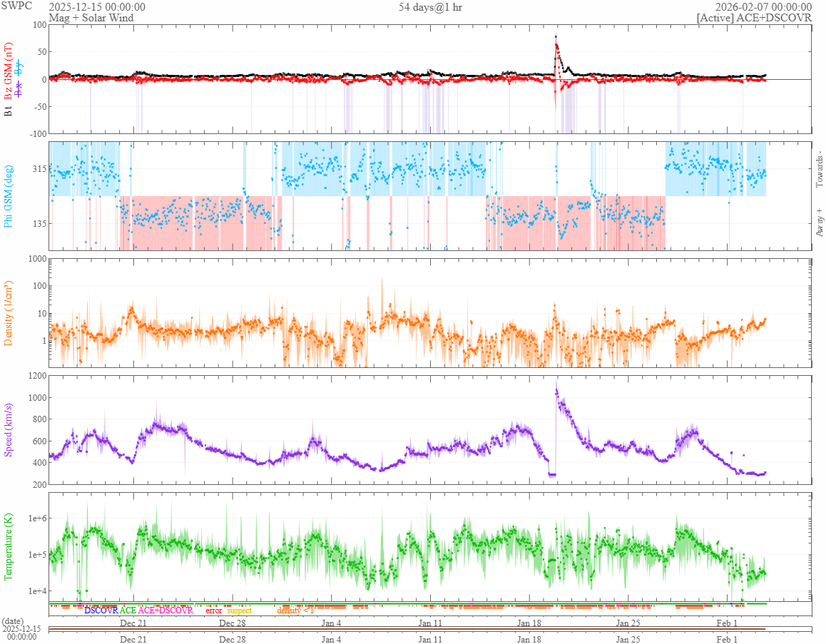Click the yellow 'suspect' legend entry
826x644 pixels.
pos(240,610)
